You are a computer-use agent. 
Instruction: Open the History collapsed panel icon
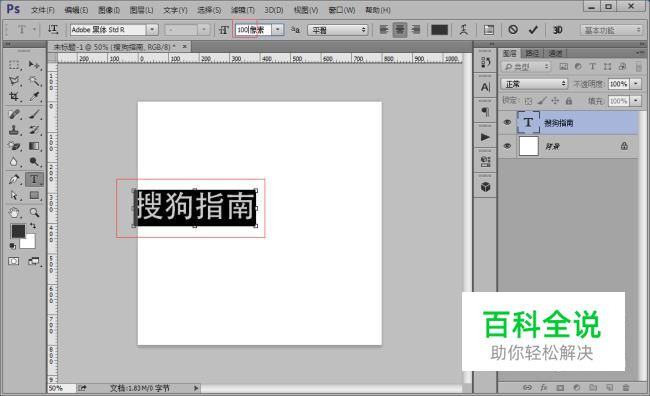click(485, 63)
